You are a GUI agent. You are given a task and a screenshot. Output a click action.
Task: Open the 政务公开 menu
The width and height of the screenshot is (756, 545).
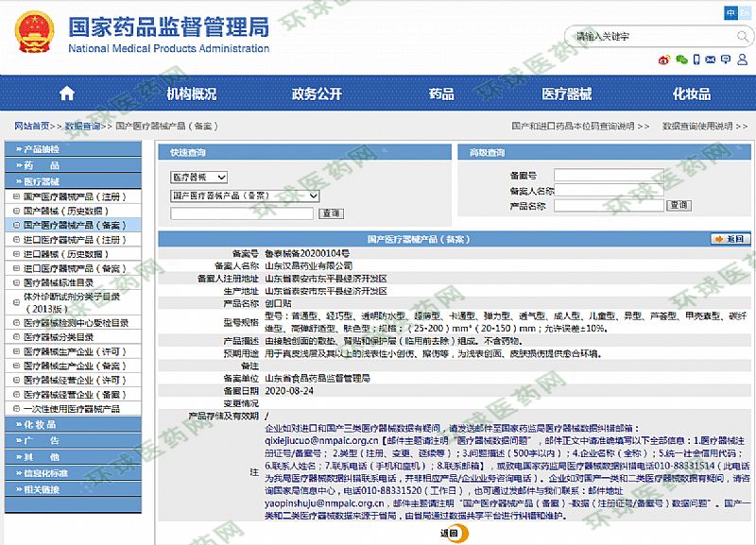(x=317, y=94)
